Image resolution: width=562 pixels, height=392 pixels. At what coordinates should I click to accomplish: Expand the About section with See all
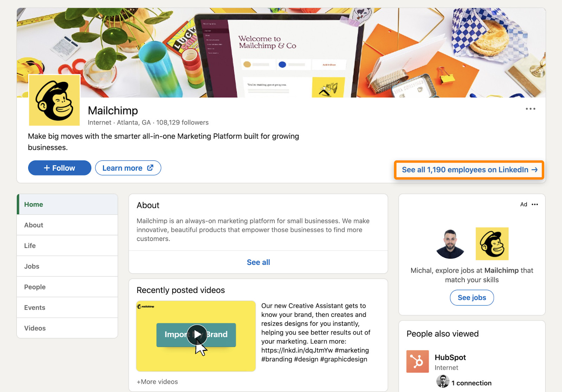click(258, 262)
